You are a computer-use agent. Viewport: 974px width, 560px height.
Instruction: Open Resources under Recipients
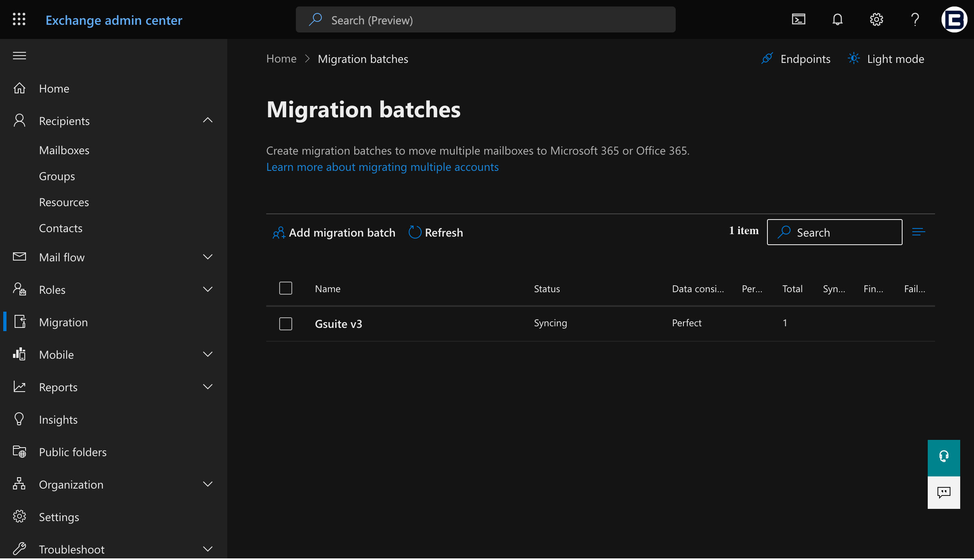[x=64, y=202]
